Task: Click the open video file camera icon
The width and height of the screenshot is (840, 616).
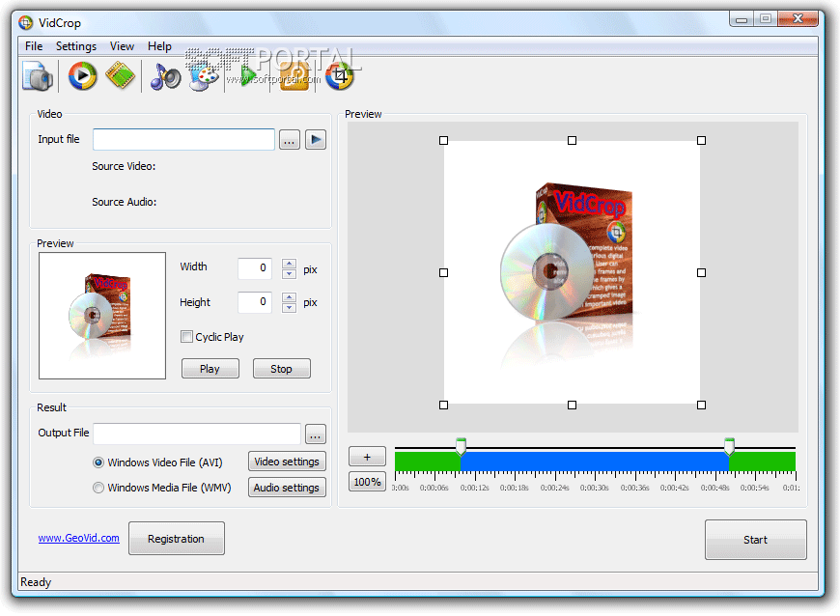Action: pyautogui.click(x=37, y=76)
